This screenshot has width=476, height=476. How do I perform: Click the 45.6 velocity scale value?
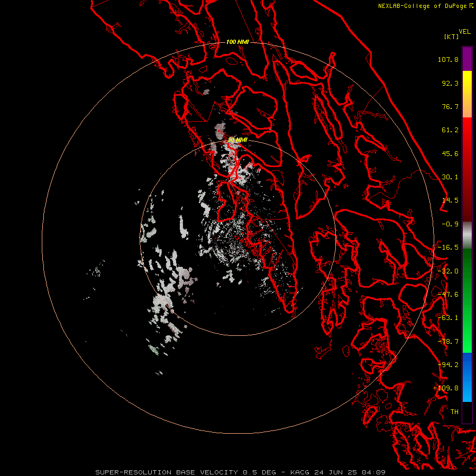(450, 153)
